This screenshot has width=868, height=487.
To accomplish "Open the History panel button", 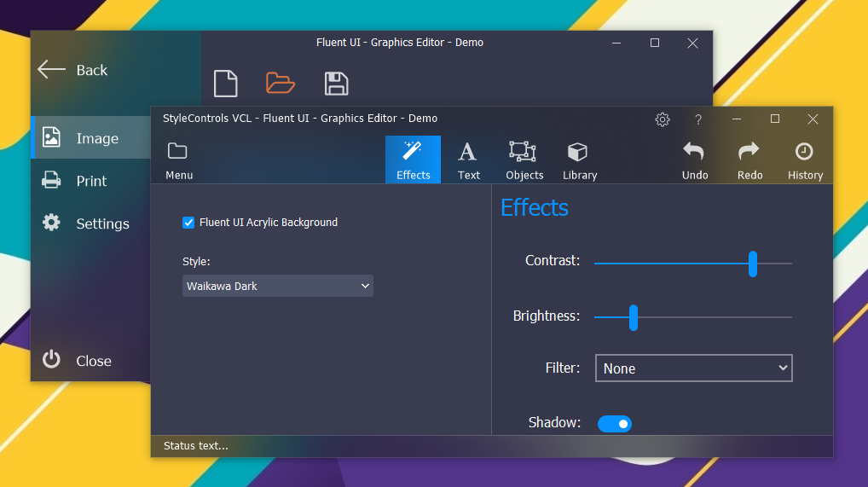I will click(x=805, y=159).
